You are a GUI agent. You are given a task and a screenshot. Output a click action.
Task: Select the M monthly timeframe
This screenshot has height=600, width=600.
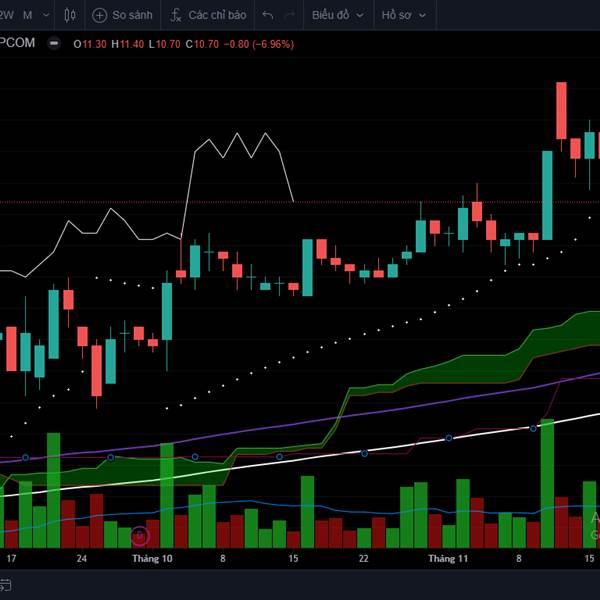(x=27, y=15)
